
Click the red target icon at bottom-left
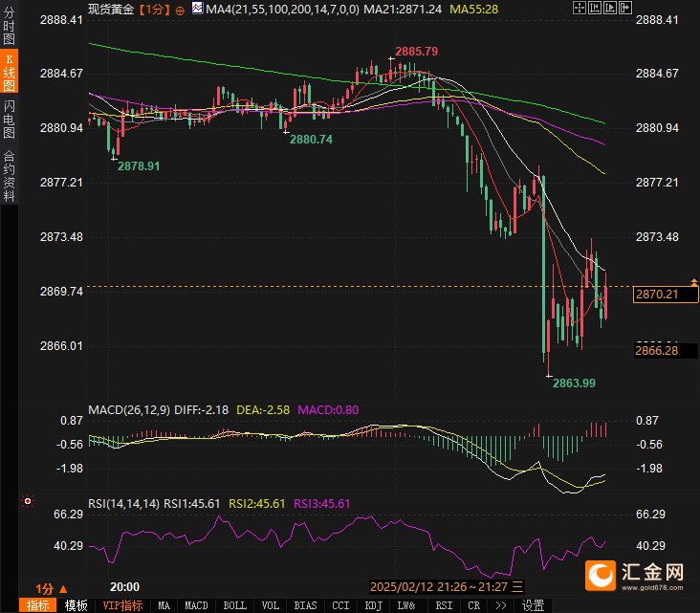pos(28,500)
